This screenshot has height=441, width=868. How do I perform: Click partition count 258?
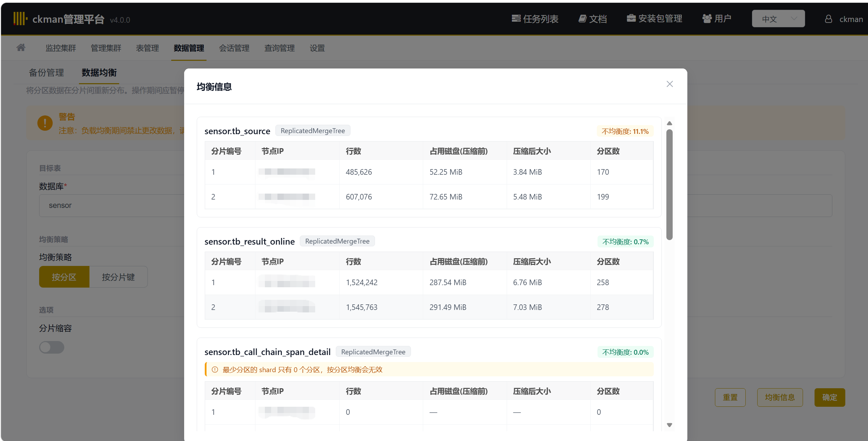tap(603, 282)
